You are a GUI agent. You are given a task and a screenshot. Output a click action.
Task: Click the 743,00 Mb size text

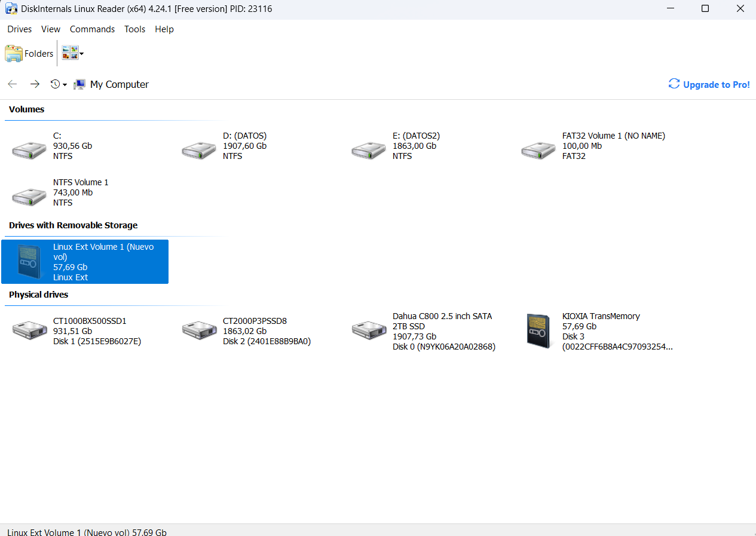73,192
